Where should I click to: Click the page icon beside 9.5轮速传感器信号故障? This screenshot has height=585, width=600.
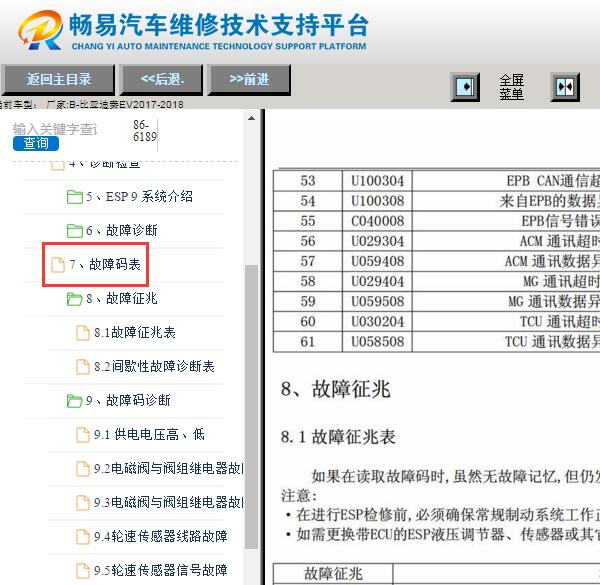click(83, 571)
